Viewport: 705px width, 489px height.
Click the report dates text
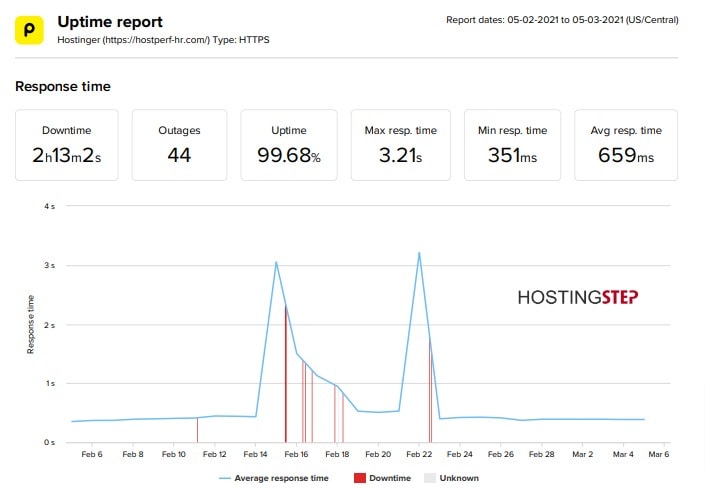562,20
